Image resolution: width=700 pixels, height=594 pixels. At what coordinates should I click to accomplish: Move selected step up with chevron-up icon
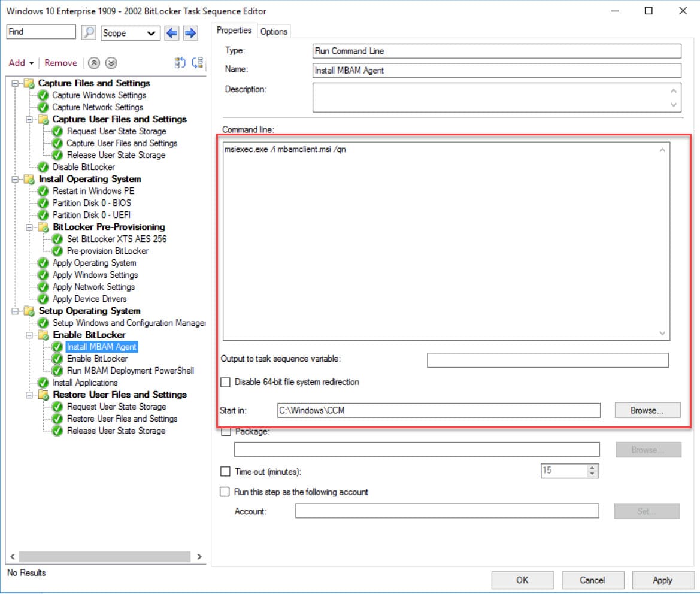coord(93,63)
